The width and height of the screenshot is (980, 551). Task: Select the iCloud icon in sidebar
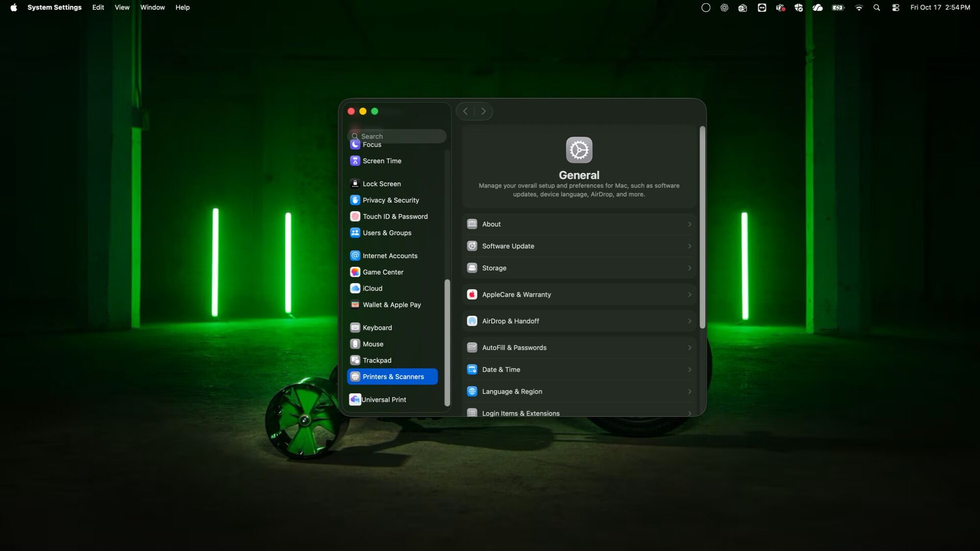[355, 288]
